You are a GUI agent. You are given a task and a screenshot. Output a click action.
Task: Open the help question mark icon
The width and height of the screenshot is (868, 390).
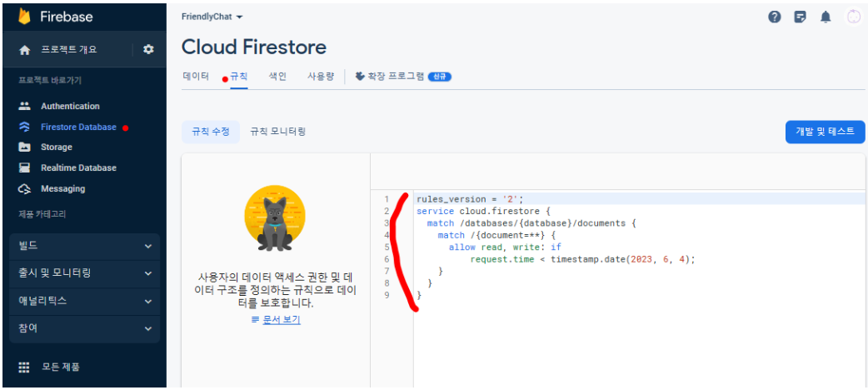point(775,17)
